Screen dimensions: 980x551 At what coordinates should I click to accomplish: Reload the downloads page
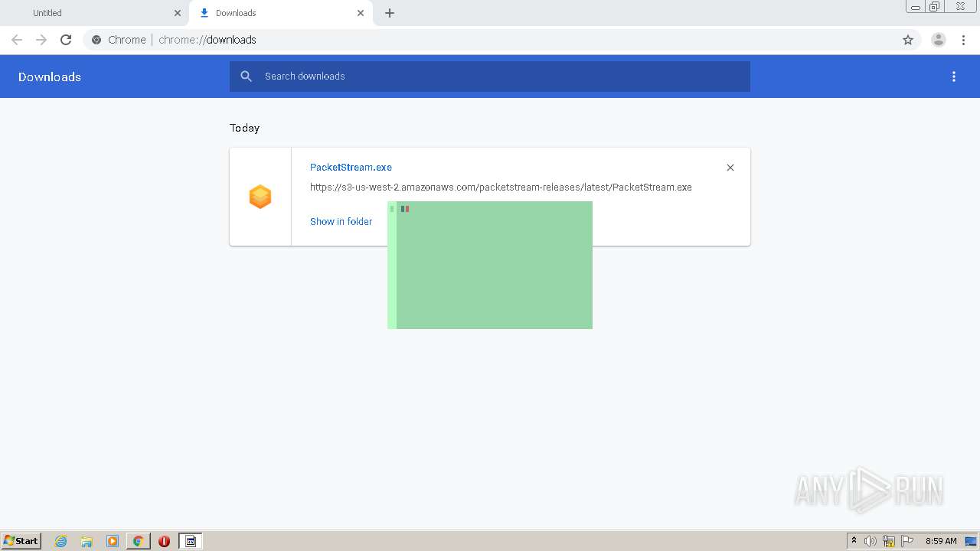point(66,40)
